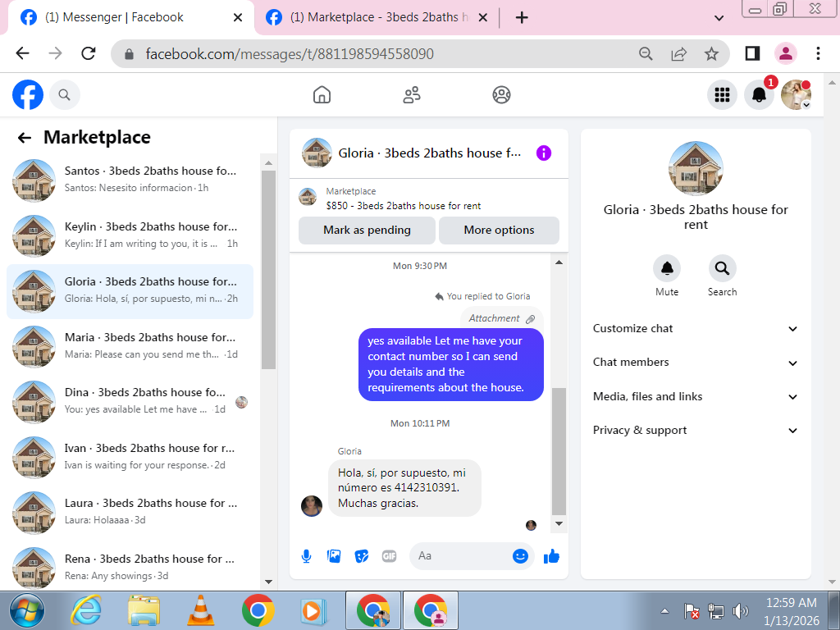
Task: Open the GIF picker icon
Action: [390, 556]
